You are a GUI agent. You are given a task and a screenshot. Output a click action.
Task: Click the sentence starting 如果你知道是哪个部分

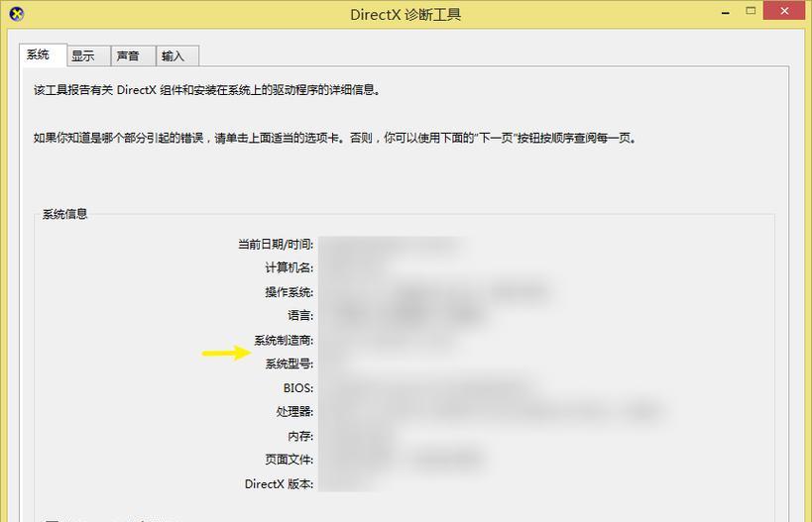(x=335, y=138)
